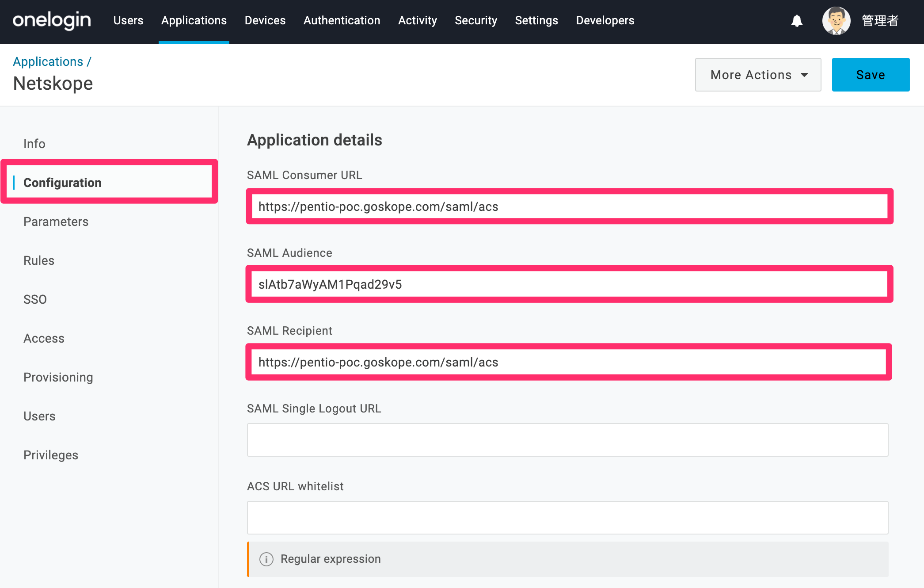Click the Regular expression info icon

coord(266,559)
